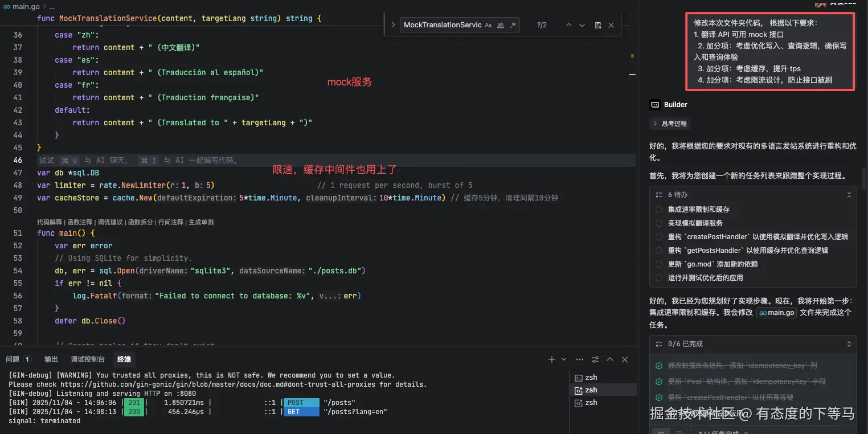Switch to the 调试控制台 tab
The height and width of the screenshot is (434, 868).
pos(87,359)
